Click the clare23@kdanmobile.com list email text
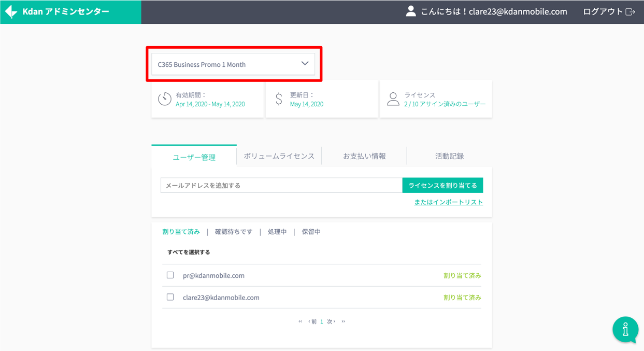Image resolution: width=644 pixels, height=351 pixels. click(x=221, y=298)
